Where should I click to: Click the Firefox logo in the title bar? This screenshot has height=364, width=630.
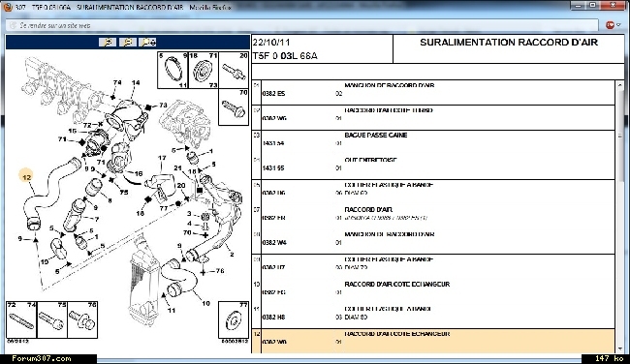click(7, 7)
